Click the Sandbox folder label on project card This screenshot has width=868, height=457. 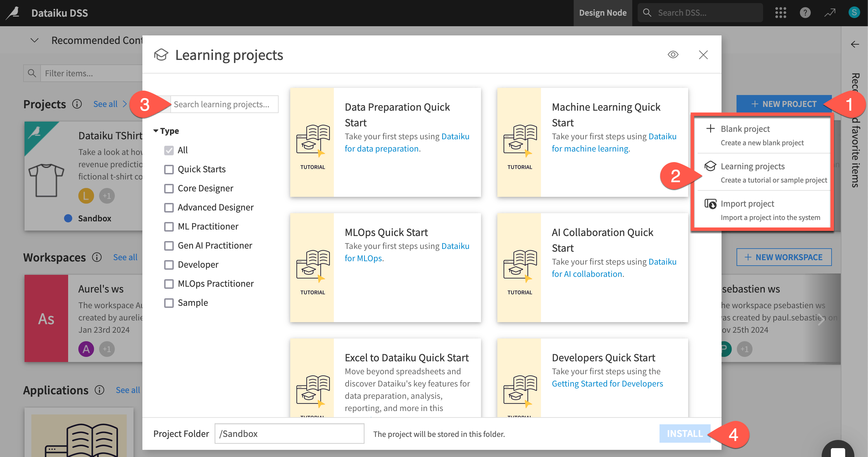pos(95,218)
